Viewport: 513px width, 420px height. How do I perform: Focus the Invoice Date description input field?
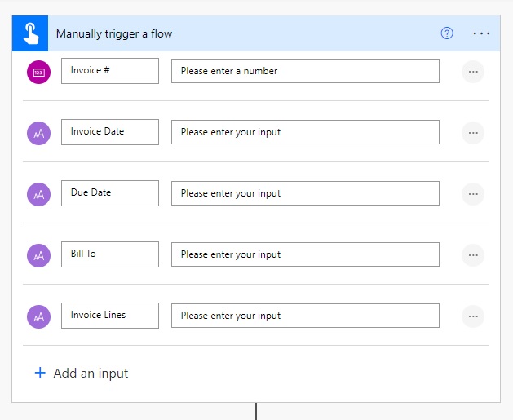click(305, 132)
